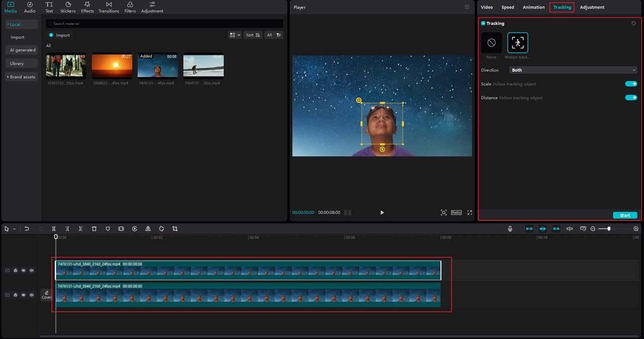Hide the lower video track with eye icon
This screenshot has width=644, height=339.
24,295
